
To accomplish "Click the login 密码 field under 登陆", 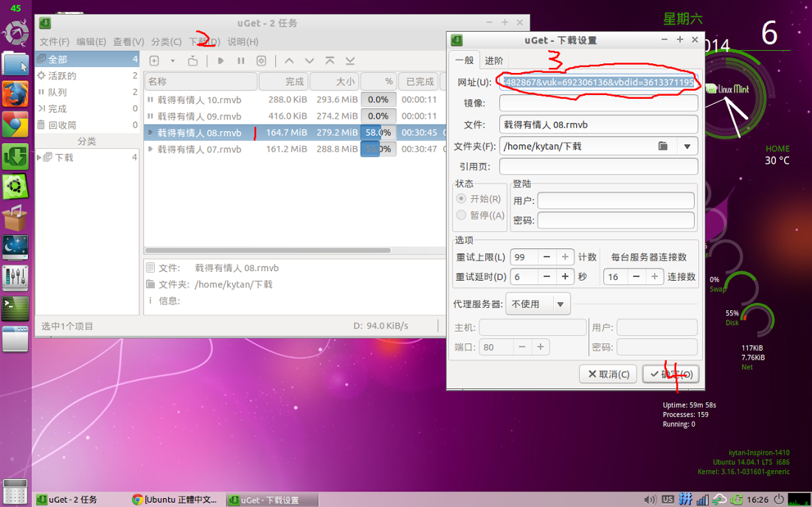I will coord(616,220).
